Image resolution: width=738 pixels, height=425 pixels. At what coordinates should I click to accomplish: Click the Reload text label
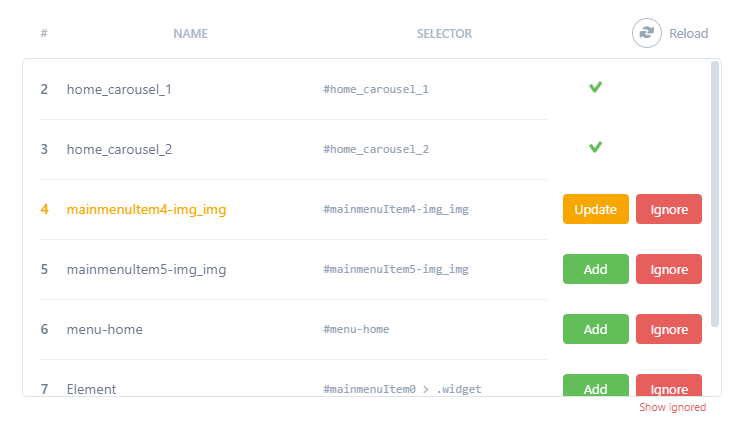click(689, 33)
